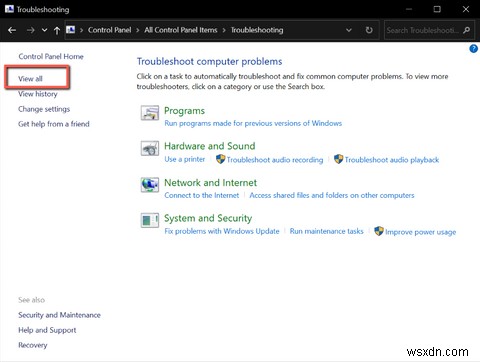Image resolution: width=480 pixels, height=362 pixels.
Task: Click Get help from a friend
Action: tap(54, 124)
